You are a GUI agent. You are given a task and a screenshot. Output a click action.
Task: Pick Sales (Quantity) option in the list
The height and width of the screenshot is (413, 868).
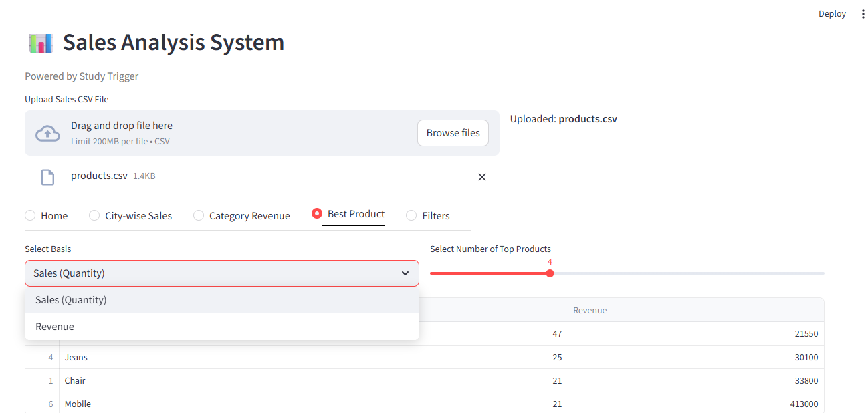[71, 300]
